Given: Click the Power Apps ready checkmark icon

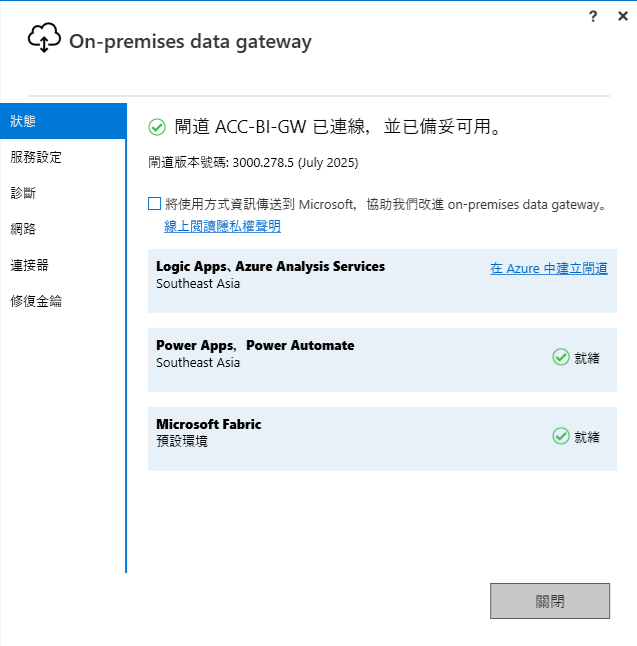Looking at the screenshot, I should pos(561,357).
